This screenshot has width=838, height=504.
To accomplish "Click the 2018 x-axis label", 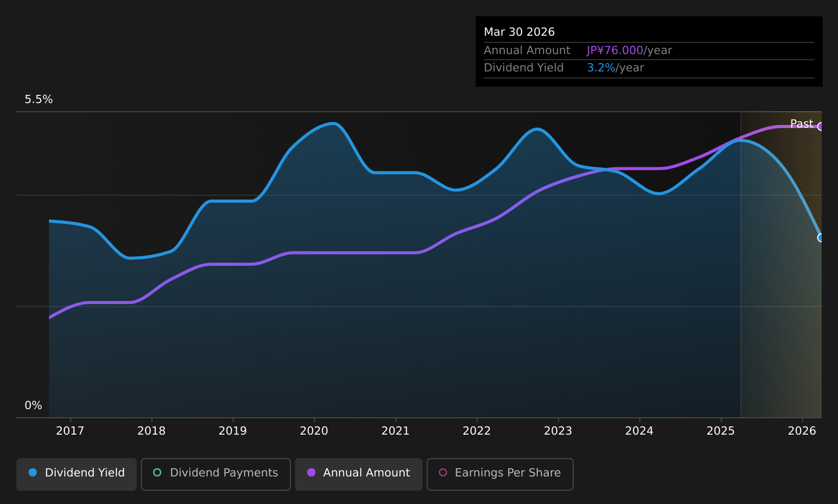I will coord(152,431).
